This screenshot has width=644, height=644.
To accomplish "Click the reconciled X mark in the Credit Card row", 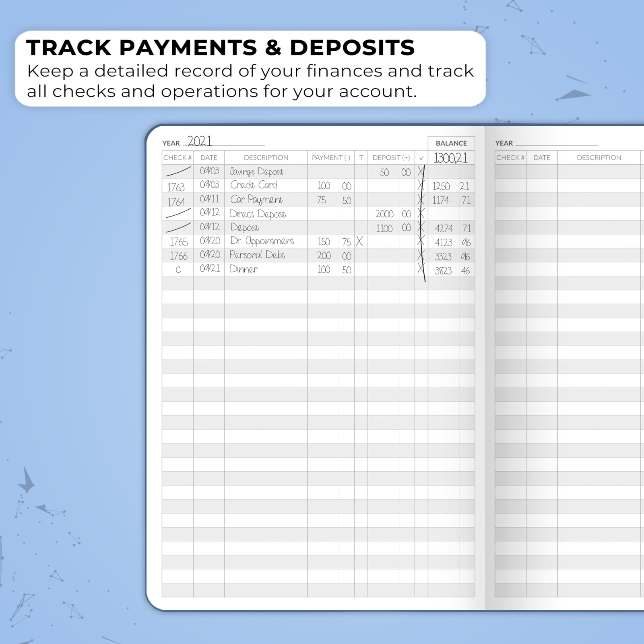I will [421, 186].
